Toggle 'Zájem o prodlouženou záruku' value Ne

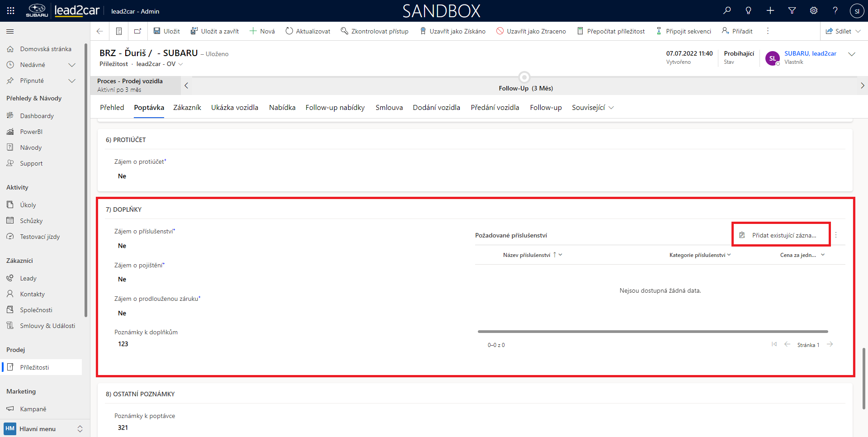tap(122, 313)
